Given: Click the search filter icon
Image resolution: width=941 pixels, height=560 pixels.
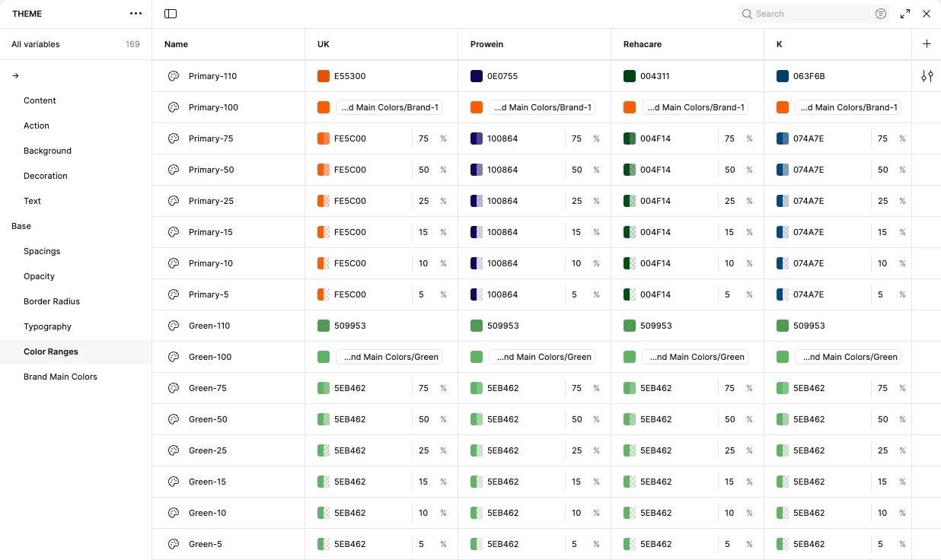Looking at the screenshot, I should click(881, 14).
